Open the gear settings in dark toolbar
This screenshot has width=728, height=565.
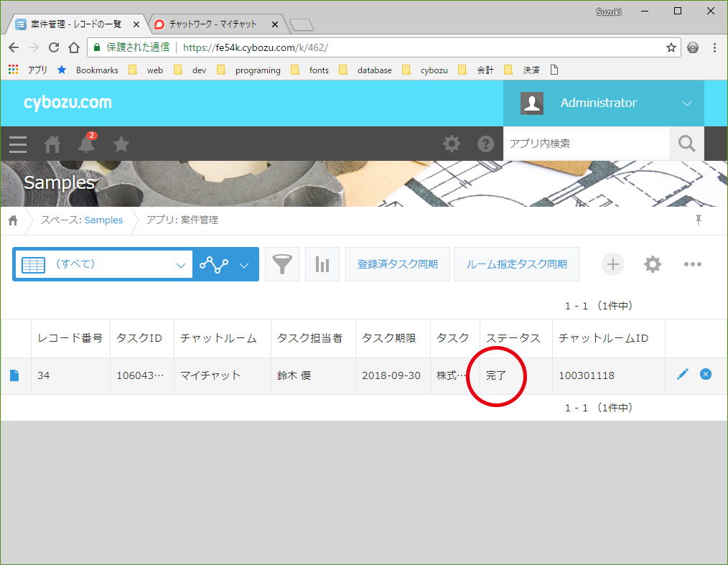tap(452, 144)
